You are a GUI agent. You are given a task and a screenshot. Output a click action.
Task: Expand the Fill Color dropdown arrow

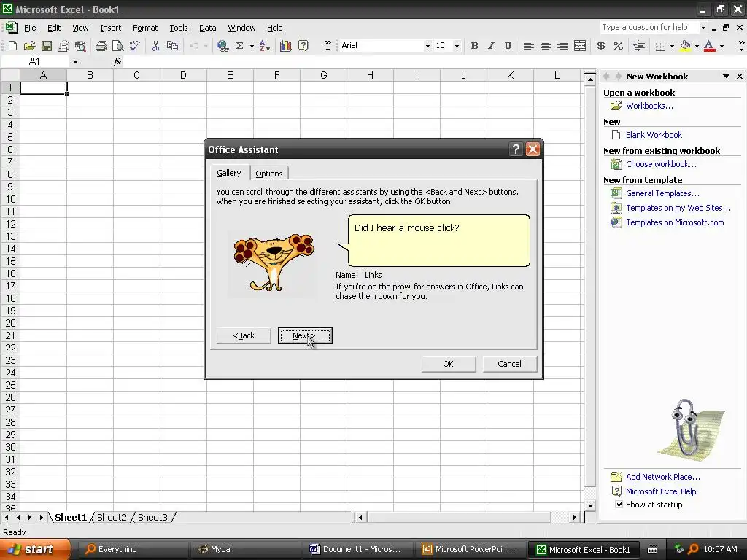point(697,46)
